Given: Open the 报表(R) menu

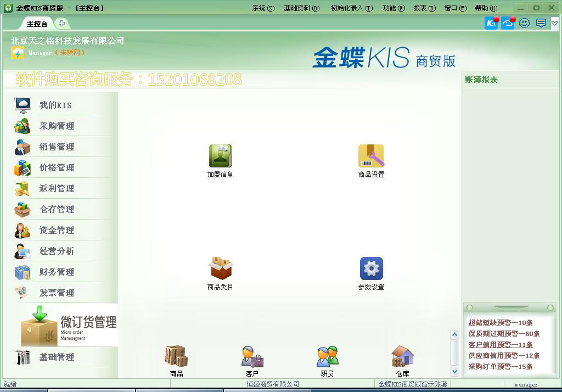Looking at the screenshot, I should click(x=424, y=8).
